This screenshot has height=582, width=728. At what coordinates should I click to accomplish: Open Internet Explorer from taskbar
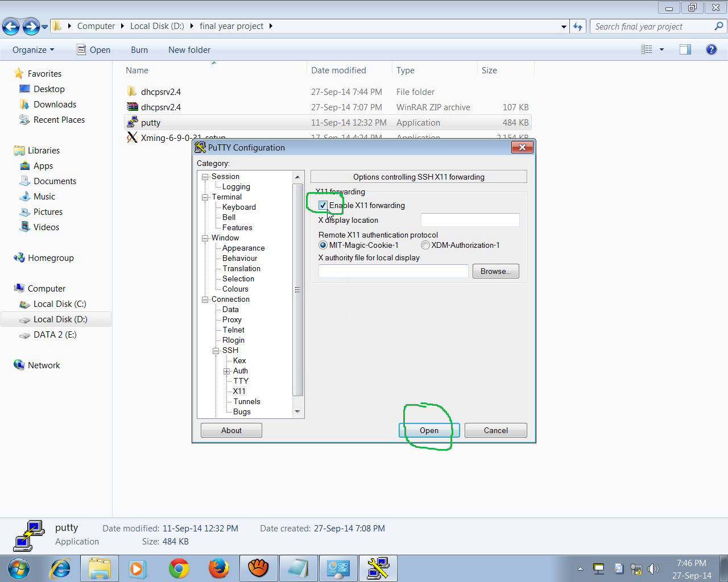[x=60, y=568]
